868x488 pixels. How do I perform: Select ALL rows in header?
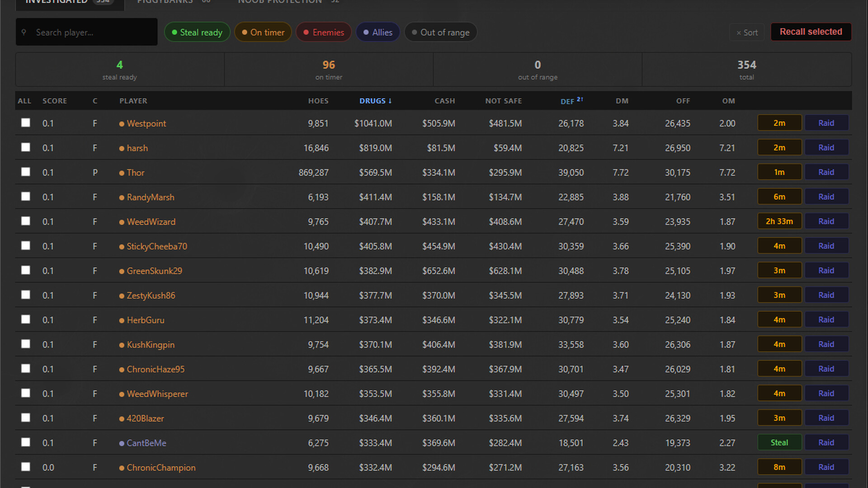(24, 101)
